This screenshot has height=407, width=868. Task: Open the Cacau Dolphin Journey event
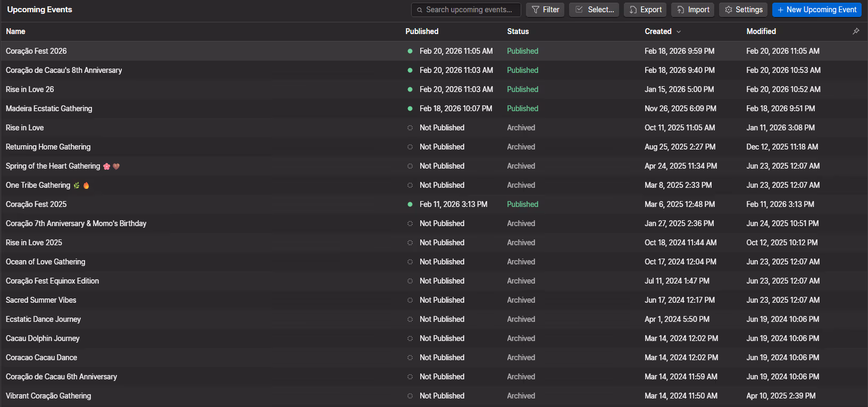(43, 338)
